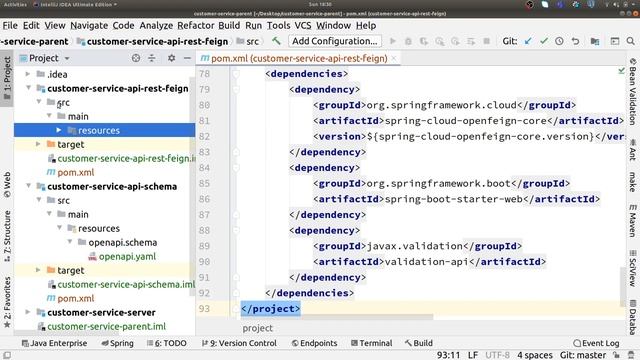Open the TODO tool window
The height and width of the screenshot is (360, 640).
coord(167,343)
